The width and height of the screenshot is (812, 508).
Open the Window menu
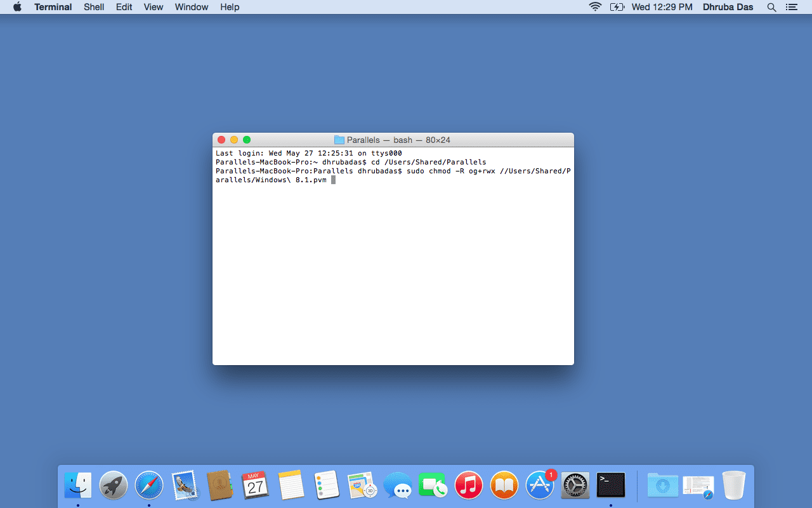click(192, 7)
